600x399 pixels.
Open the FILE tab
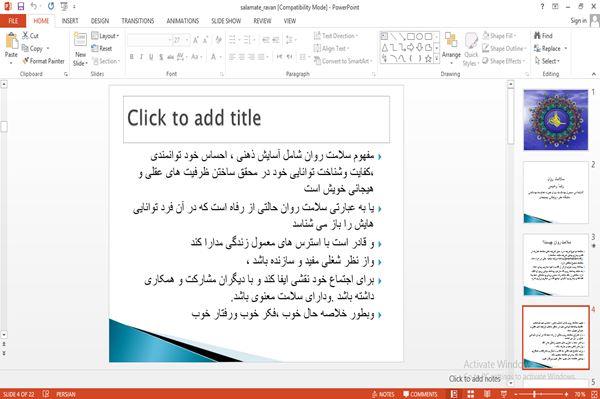coord(13,21)
